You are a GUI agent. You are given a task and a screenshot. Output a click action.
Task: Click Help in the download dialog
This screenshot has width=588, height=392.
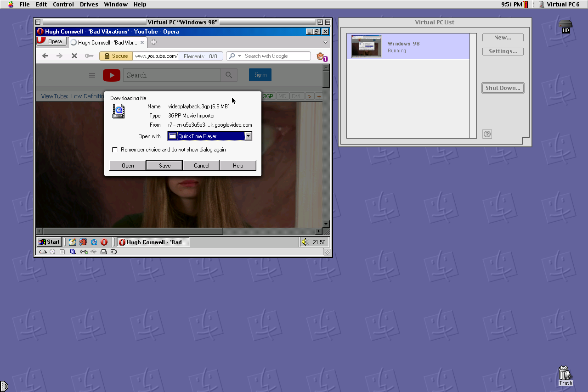point(238,165)
